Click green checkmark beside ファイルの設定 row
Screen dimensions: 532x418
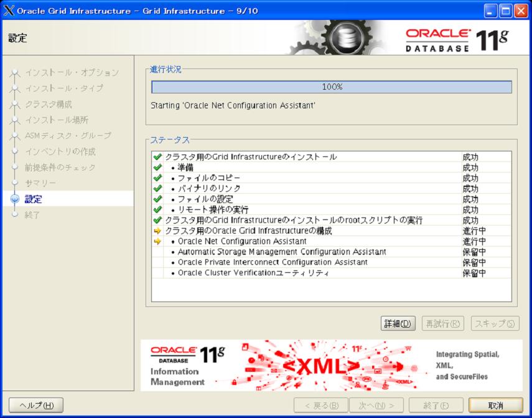157,199
